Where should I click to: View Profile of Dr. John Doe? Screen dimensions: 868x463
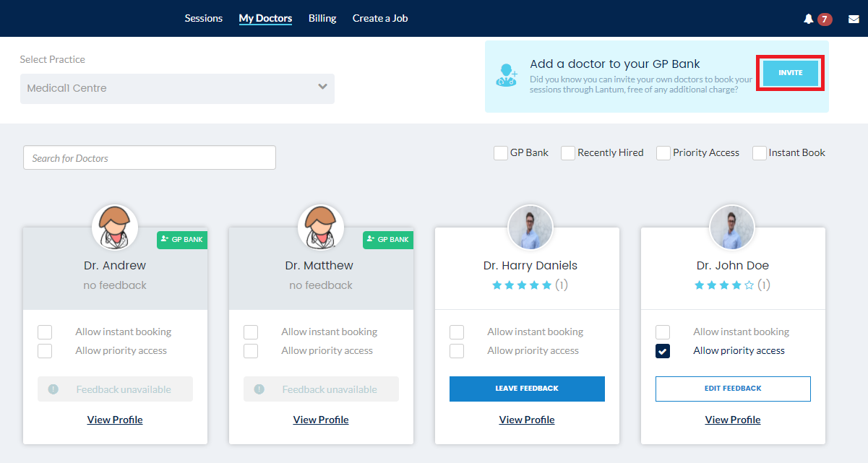tap(733, 420)
